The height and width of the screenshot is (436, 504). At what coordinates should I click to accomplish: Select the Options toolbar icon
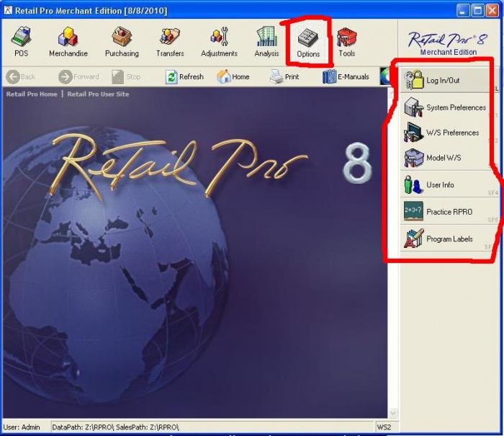(x=308, y=43)
